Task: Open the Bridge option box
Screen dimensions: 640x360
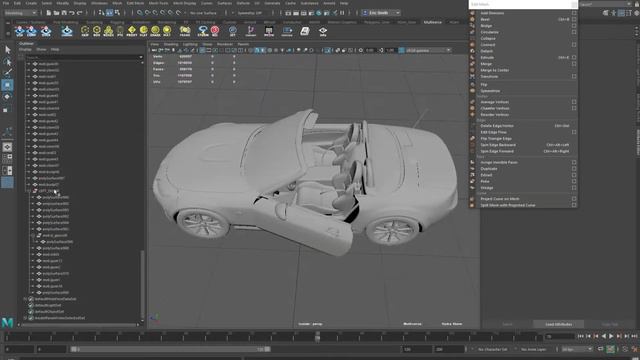Action: tap(574, 26)
